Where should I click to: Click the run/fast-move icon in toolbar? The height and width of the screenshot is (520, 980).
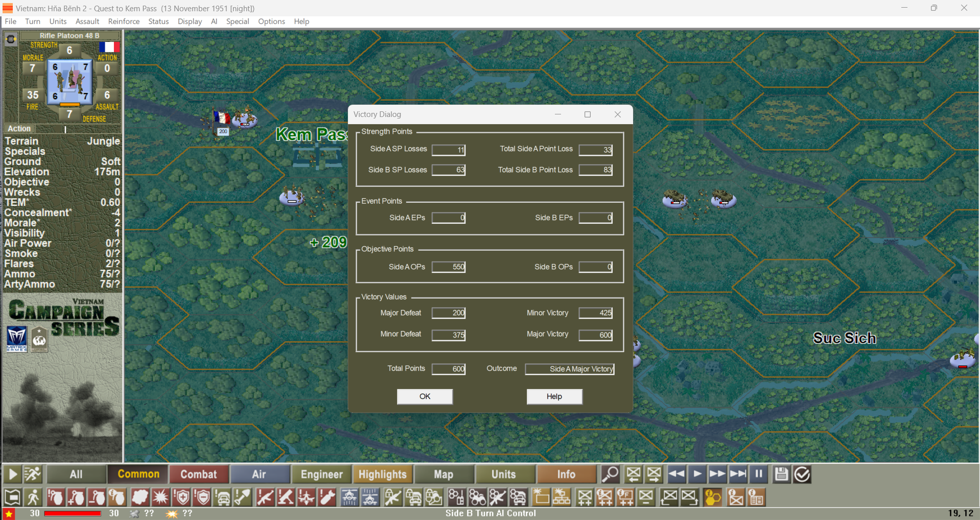(33, 474)
